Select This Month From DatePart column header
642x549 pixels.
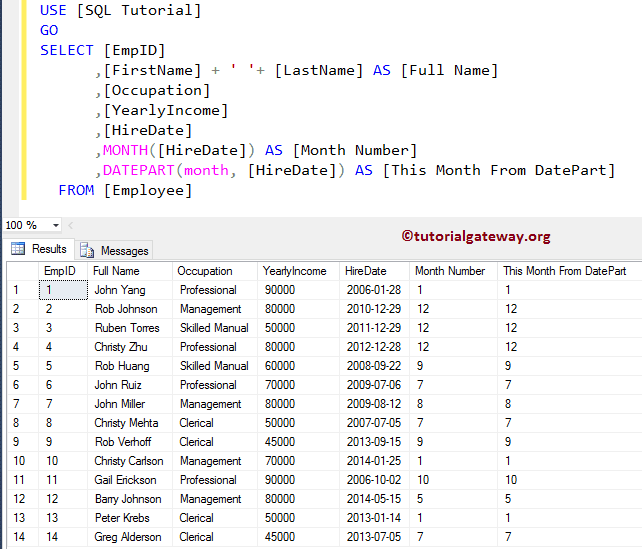pyautogui.click(x=564, y=271)
